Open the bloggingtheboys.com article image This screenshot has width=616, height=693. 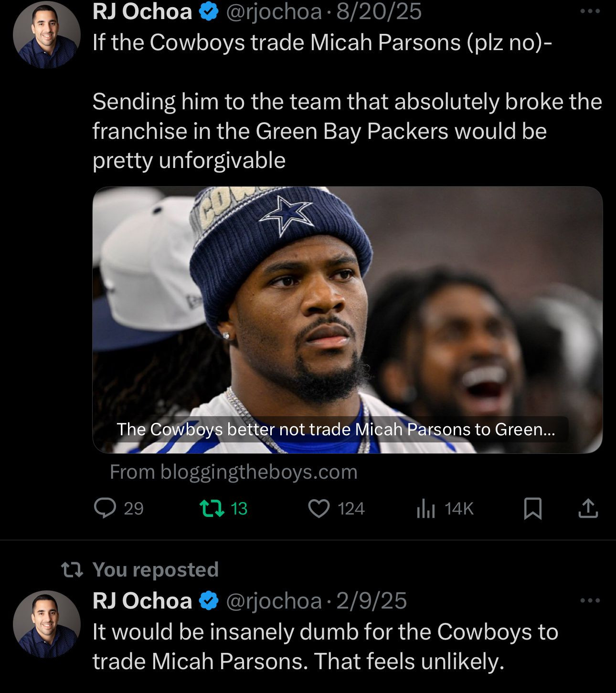(347, 320)
